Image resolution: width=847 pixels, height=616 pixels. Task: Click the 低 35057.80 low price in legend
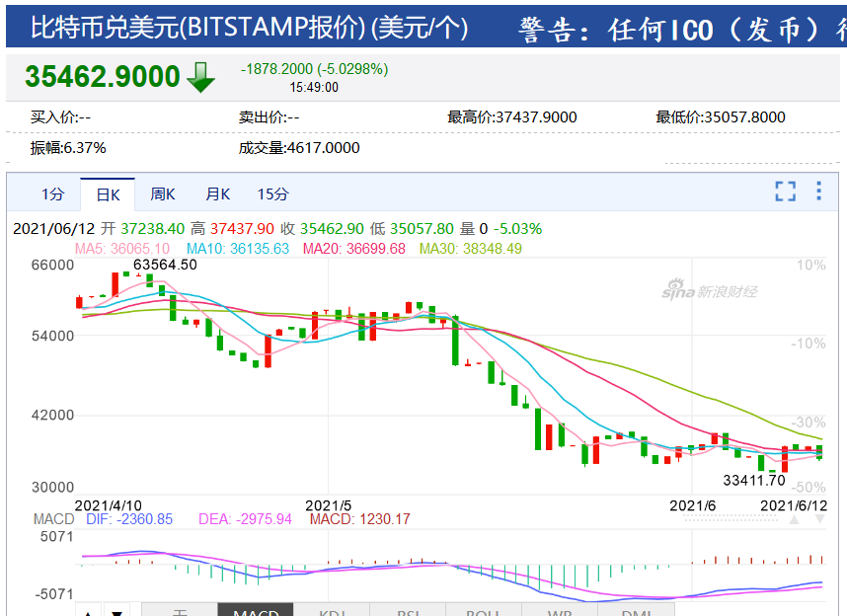click(412, 229)
